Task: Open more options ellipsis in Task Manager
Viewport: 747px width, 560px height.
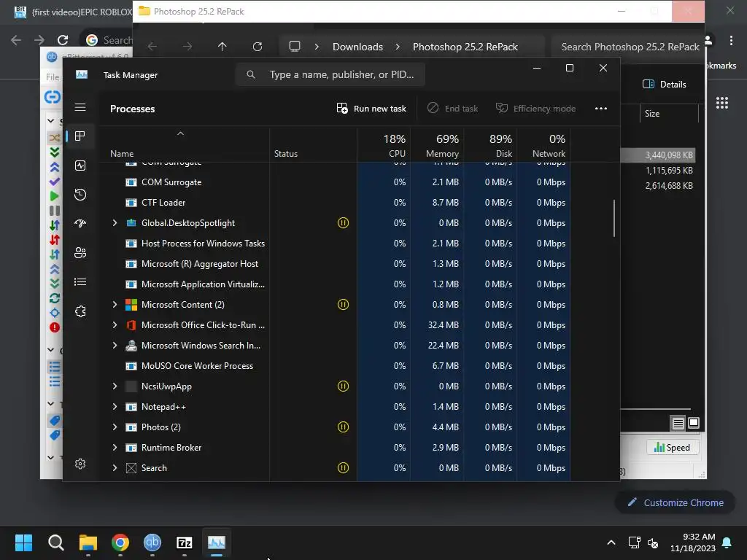Action: 601,109
